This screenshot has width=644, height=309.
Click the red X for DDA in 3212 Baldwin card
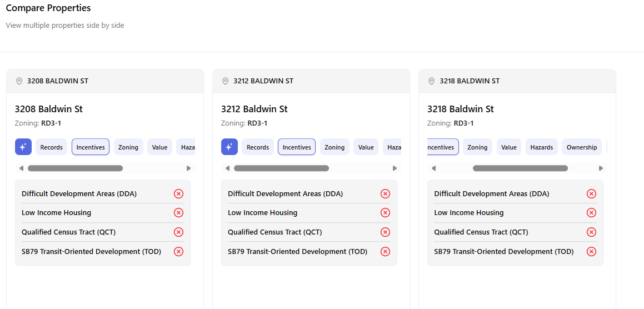coord(385,193)
